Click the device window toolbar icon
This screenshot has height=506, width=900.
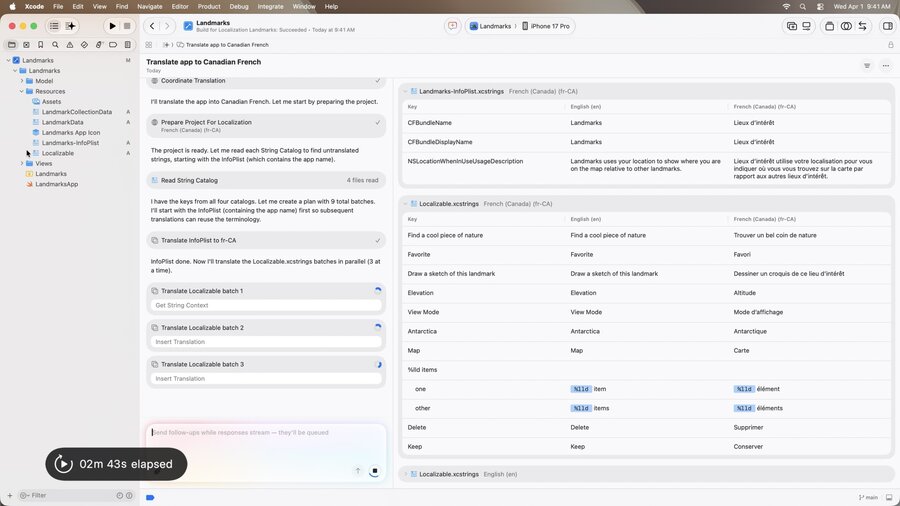[x=806, y=26]
